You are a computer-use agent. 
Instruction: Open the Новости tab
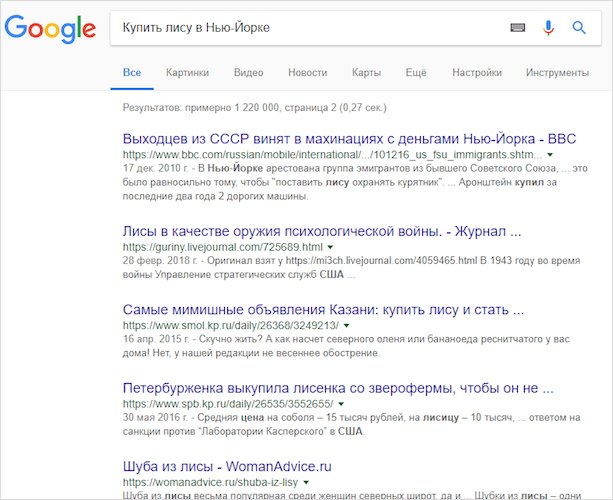308,73
